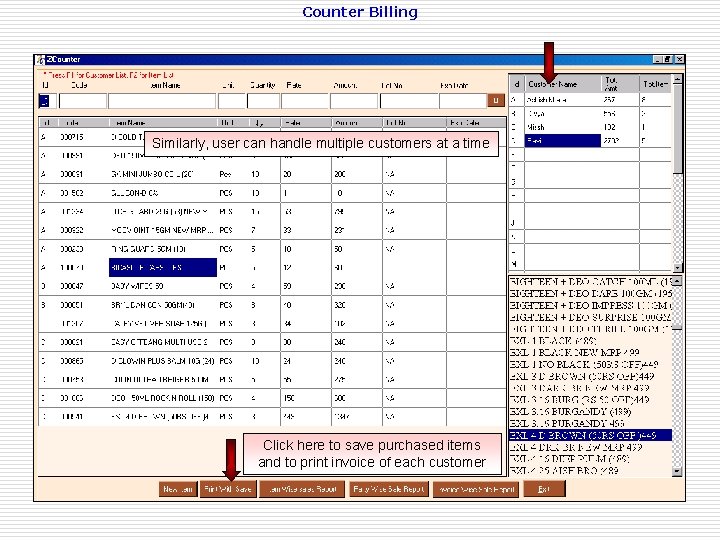Click the Amount input field

coord(354,101)
